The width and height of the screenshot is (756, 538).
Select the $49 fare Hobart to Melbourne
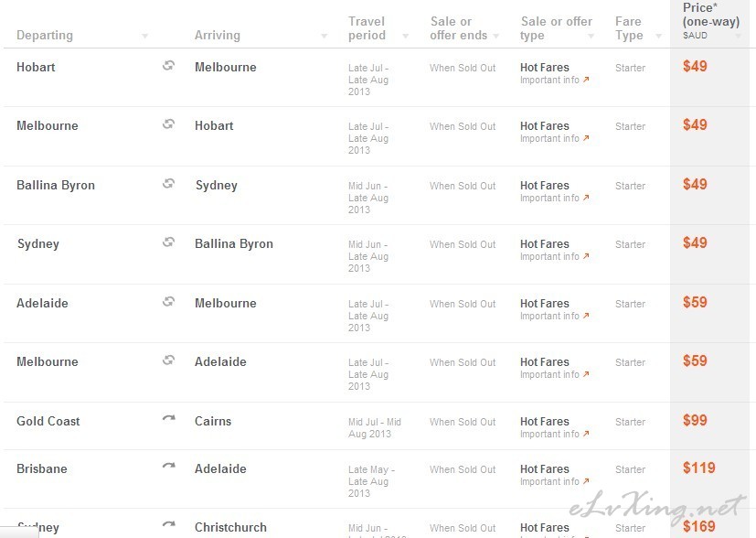(x=695, y=66)
